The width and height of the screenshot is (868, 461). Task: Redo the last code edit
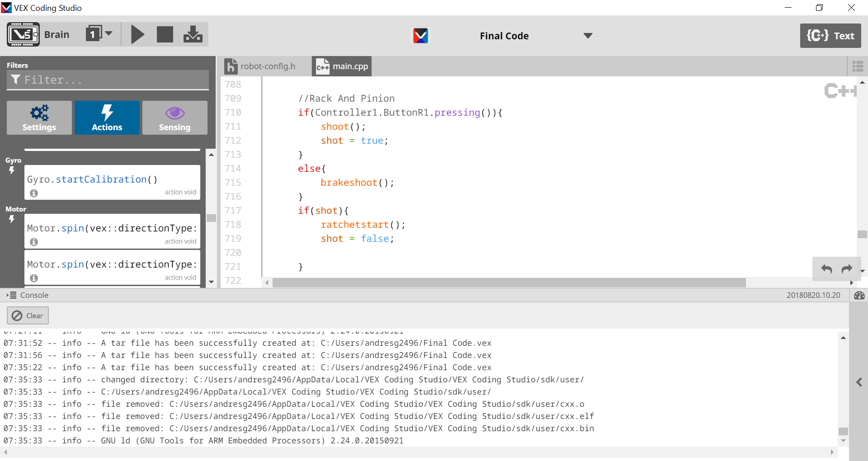(847, 269)
